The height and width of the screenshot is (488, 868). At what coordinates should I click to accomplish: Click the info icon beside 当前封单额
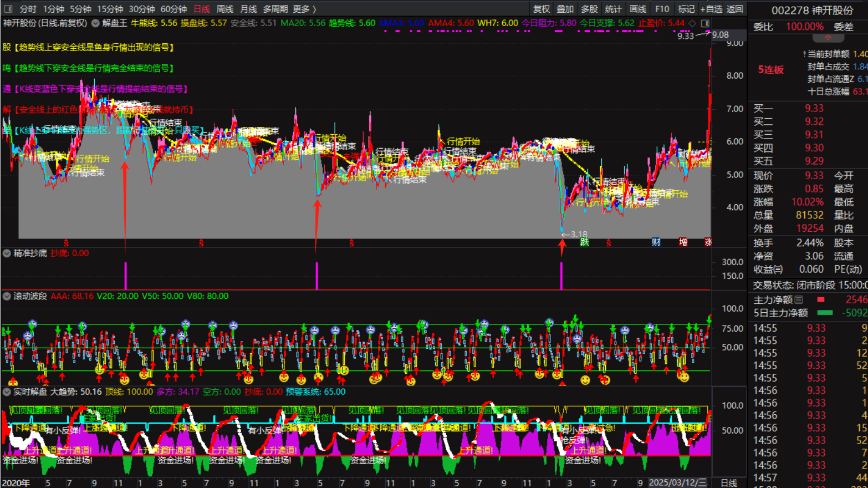(x=804, y=54)
